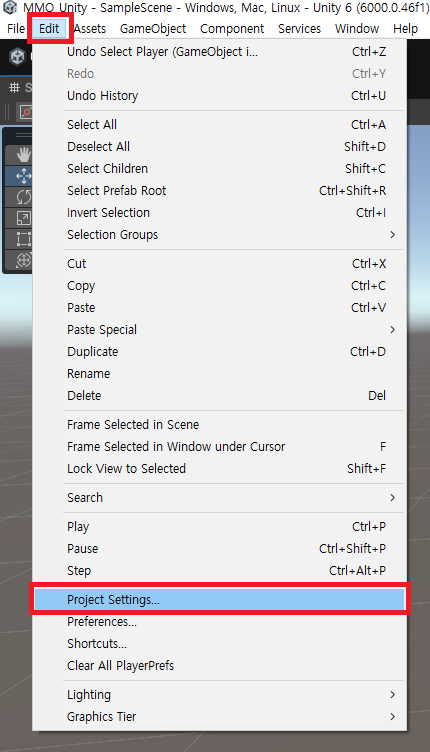Expand the Paste Special submenu

220,330
